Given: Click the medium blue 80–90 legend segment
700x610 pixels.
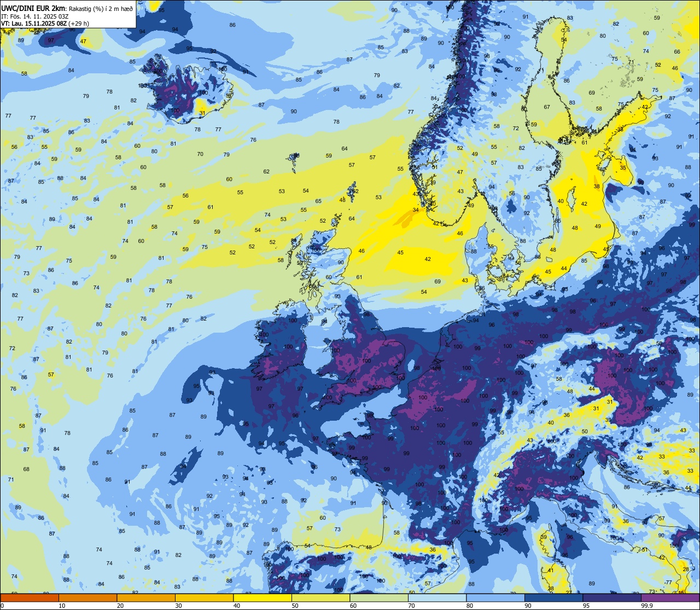Looking at the screenshot, I should pyautogui.click(x=495, y=597).
